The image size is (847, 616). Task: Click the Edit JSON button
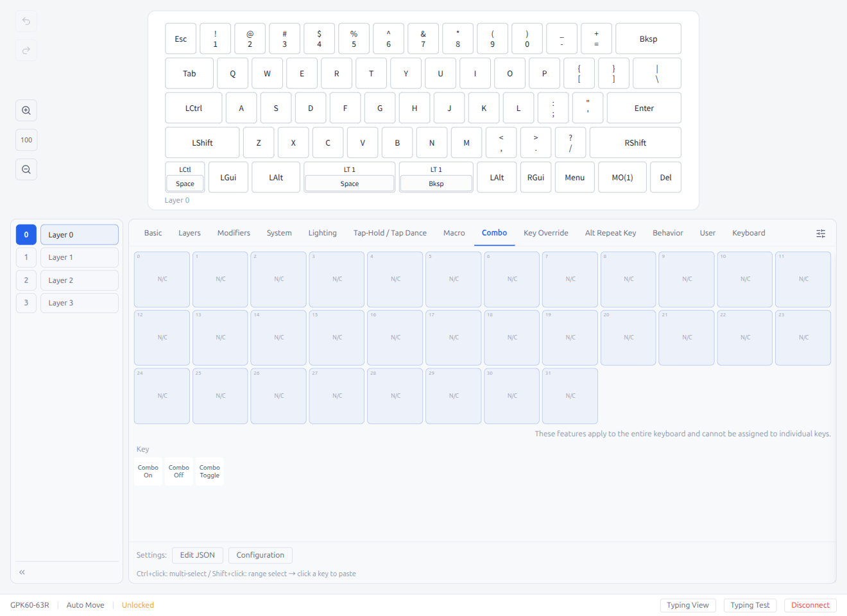click(x=197, y=555)
